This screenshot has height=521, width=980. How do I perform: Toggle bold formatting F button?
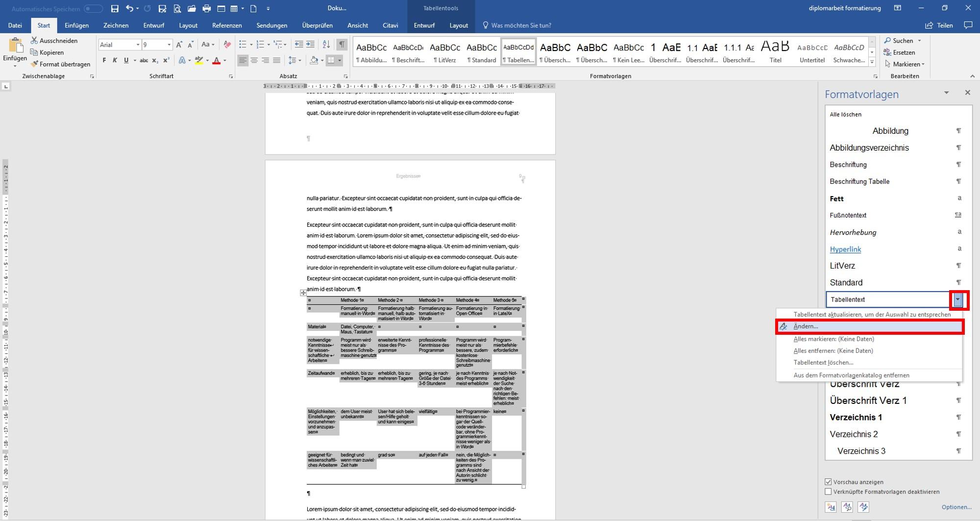point(104,60)
